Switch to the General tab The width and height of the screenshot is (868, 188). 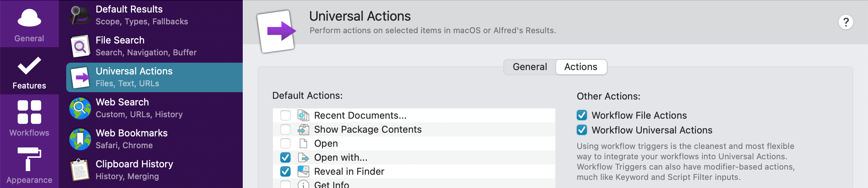coord(530,67)
